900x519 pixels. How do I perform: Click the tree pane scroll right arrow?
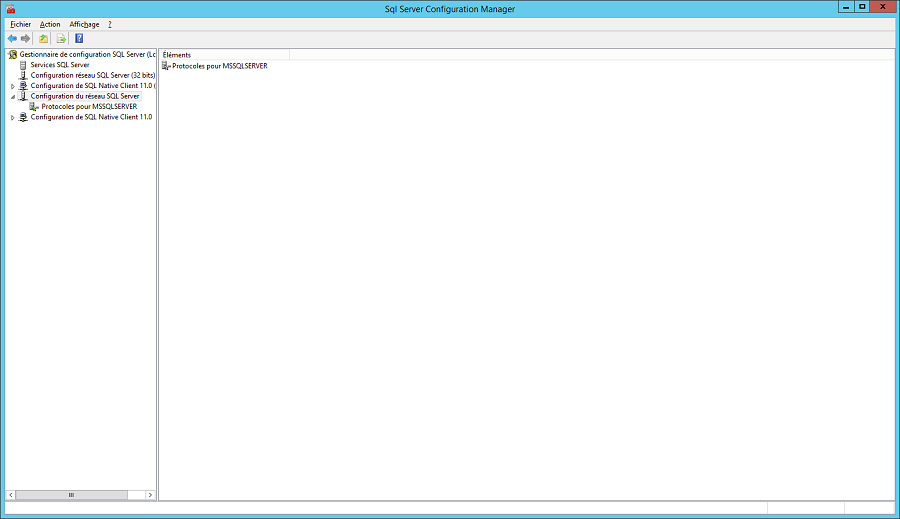point(150,495)
